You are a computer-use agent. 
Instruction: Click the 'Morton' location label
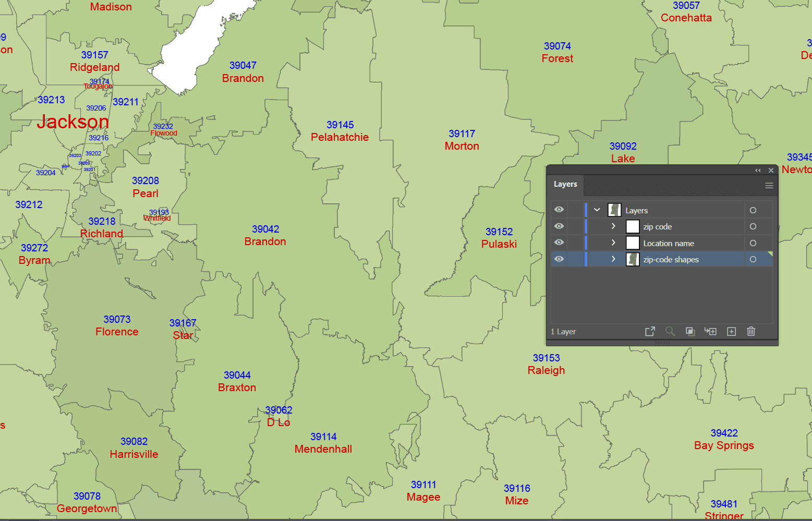[462, 146]
